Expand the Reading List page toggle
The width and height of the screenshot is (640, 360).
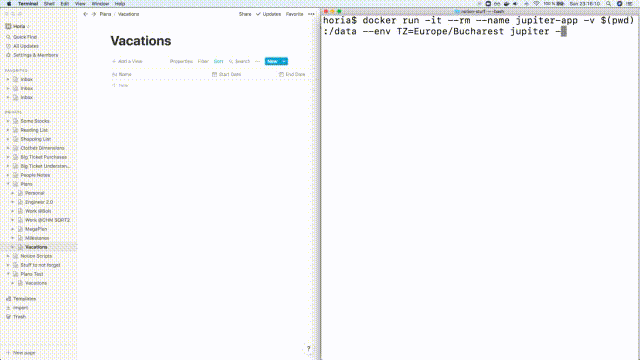coord(8,130)
